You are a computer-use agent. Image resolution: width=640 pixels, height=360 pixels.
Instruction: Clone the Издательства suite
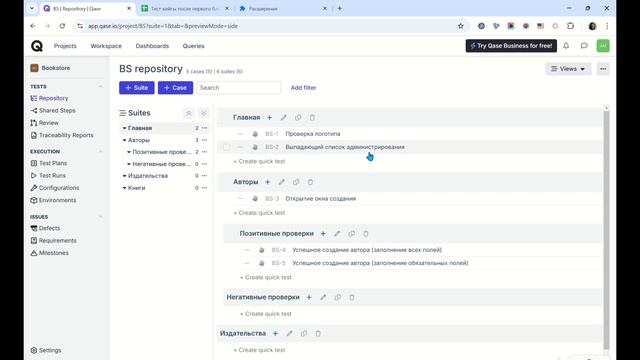304,333
